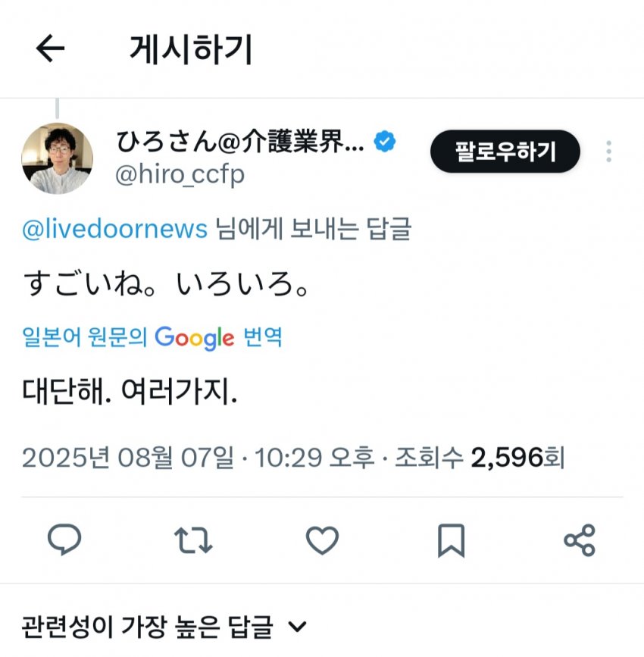Go back using the left arrow
The width and height of the screenshot is (644, 657).
tap(50, 48)
